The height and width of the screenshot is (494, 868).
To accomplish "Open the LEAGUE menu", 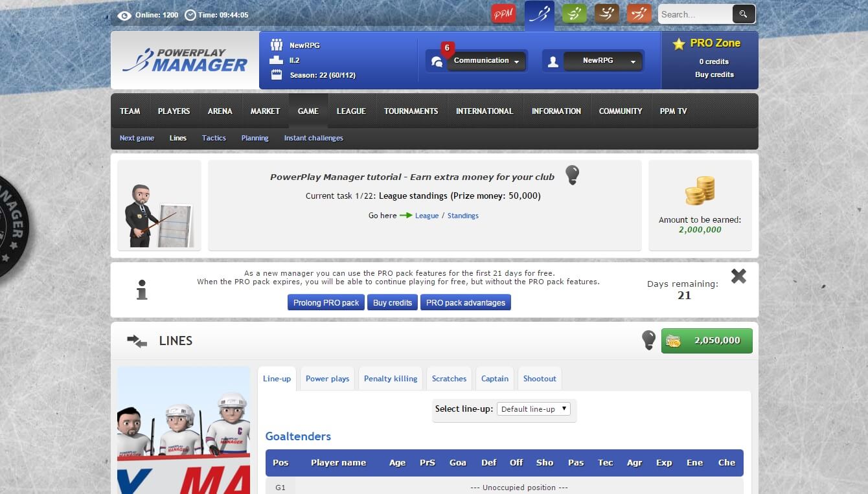I will [351, 111].
